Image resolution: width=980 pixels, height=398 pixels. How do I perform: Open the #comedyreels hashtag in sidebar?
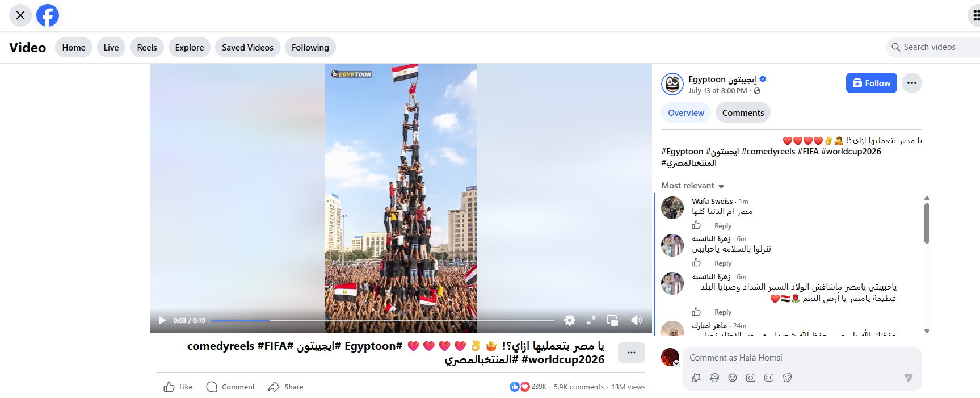(x=768, y=152)
